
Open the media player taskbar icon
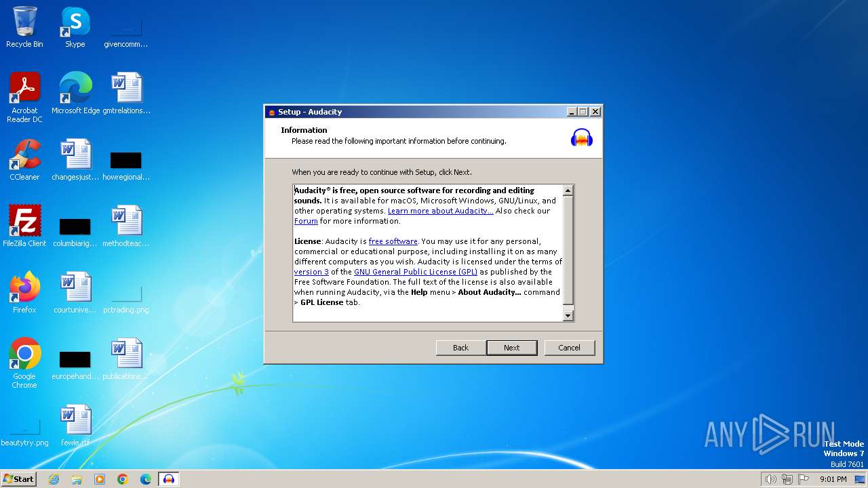tap(100, 479)
